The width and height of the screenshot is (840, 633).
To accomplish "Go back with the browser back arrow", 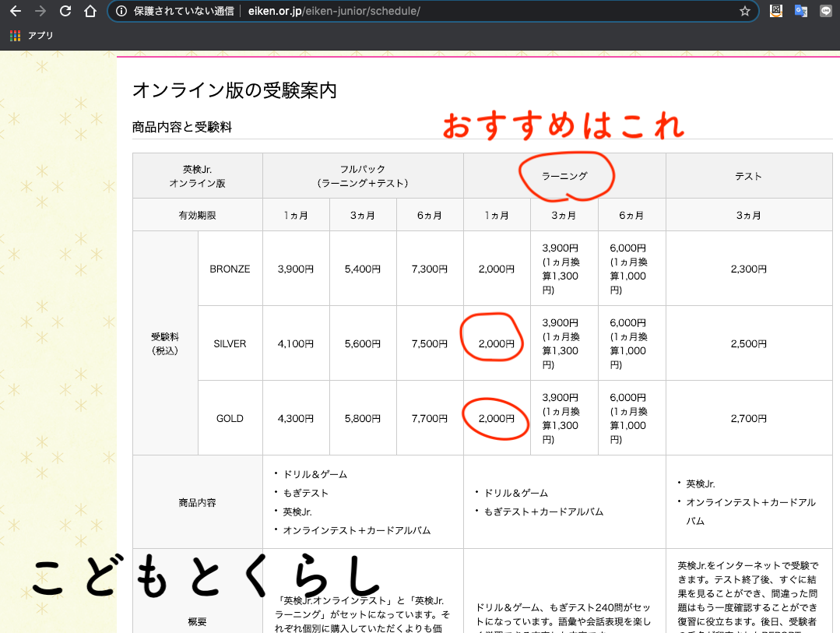I will 16,11.
